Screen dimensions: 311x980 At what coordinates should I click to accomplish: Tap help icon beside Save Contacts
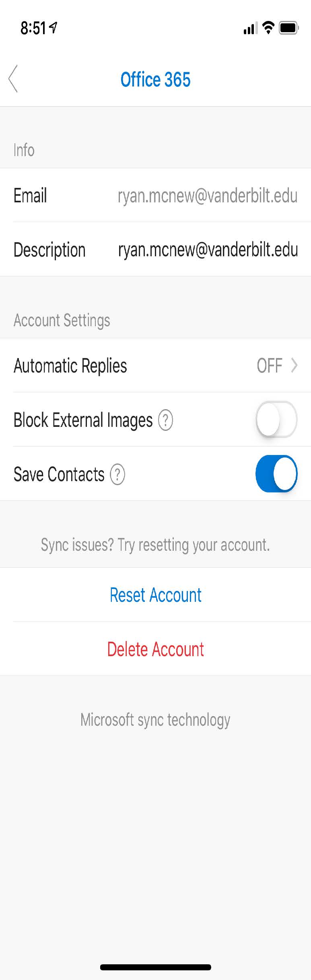pyautogui.click(x=117, y=474)
